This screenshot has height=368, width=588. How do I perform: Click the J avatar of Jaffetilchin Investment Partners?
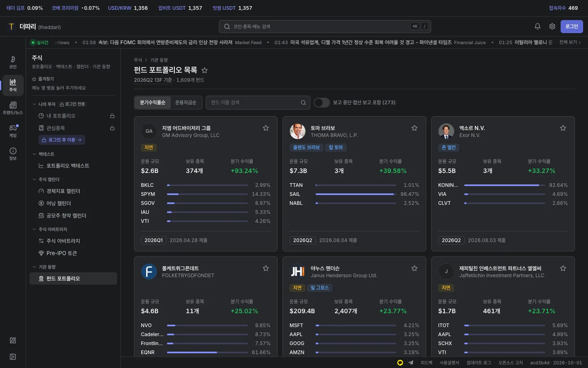[x=446, y=272]
